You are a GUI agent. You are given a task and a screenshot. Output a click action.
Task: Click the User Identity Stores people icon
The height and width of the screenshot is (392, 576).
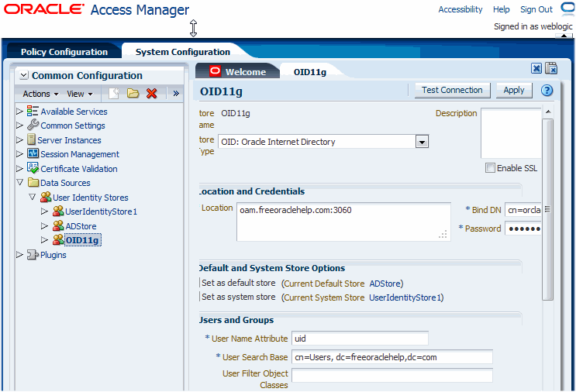(x=46, y=197)
